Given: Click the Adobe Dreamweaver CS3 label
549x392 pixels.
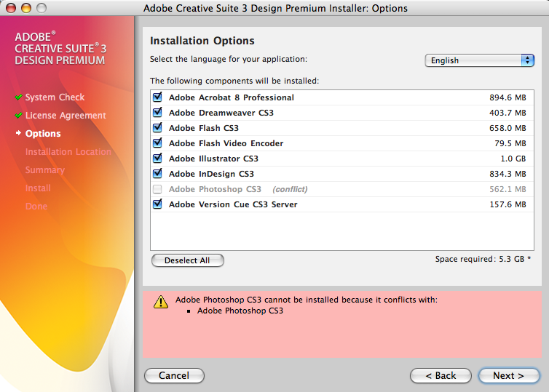Looking at the screenshot, I should (x=221, y=113).
